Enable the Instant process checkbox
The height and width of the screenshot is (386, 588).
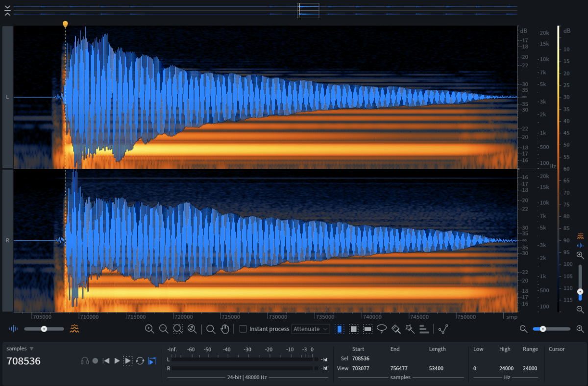coord(243,329)
